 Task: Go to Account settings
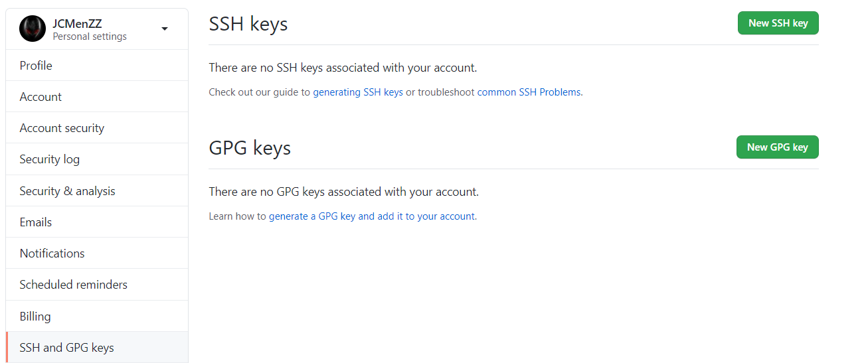point(41,97)
